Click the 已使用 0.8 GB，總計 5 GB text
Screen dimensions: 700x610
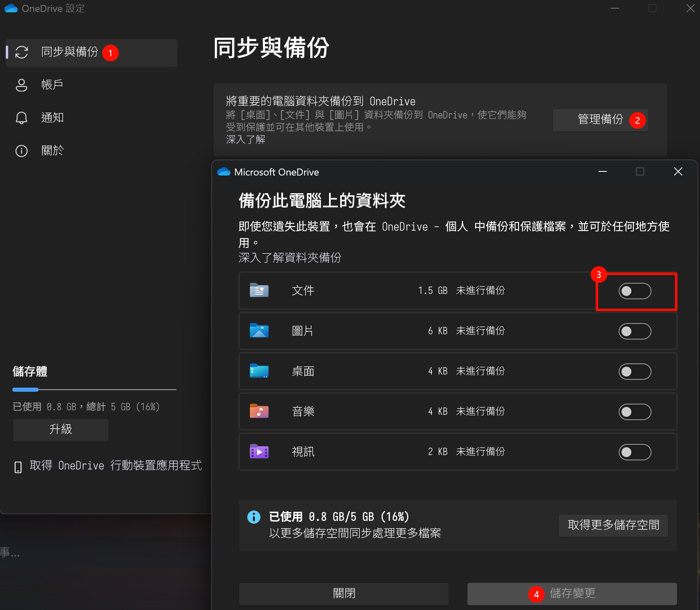(86, 407)
